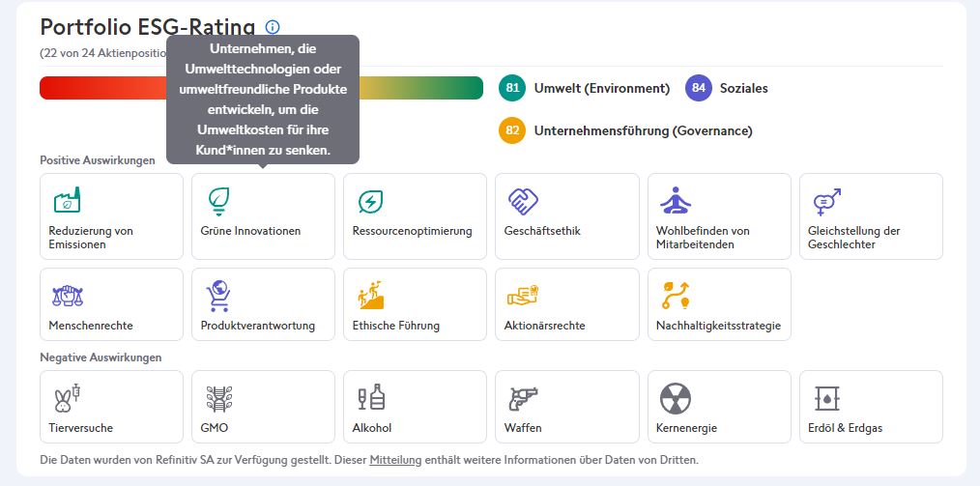
Task: Select the Alkohol label
Action: tap(372, 429)
